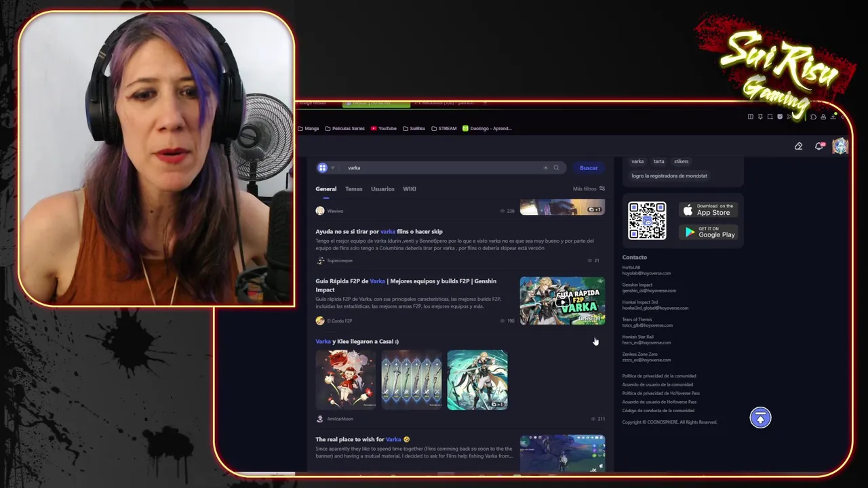Click the Buscar button
Image resolution: width=868 pixels, height=488 pixels.
click(x=589, y=168)
